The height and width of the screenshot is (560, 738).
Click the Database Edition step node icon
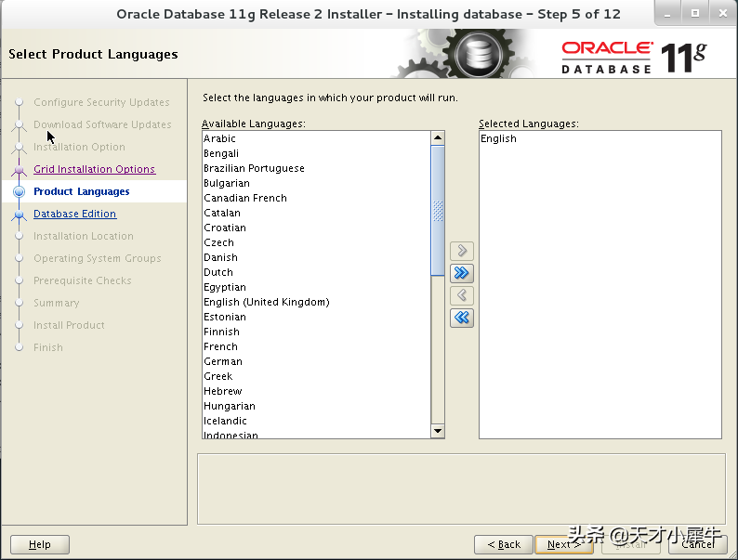coord(20,215)
